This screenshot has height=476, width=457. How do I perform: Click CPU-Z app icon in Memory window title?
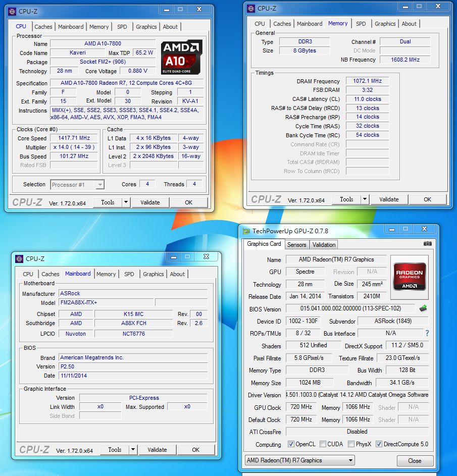[x=251, y=9]
